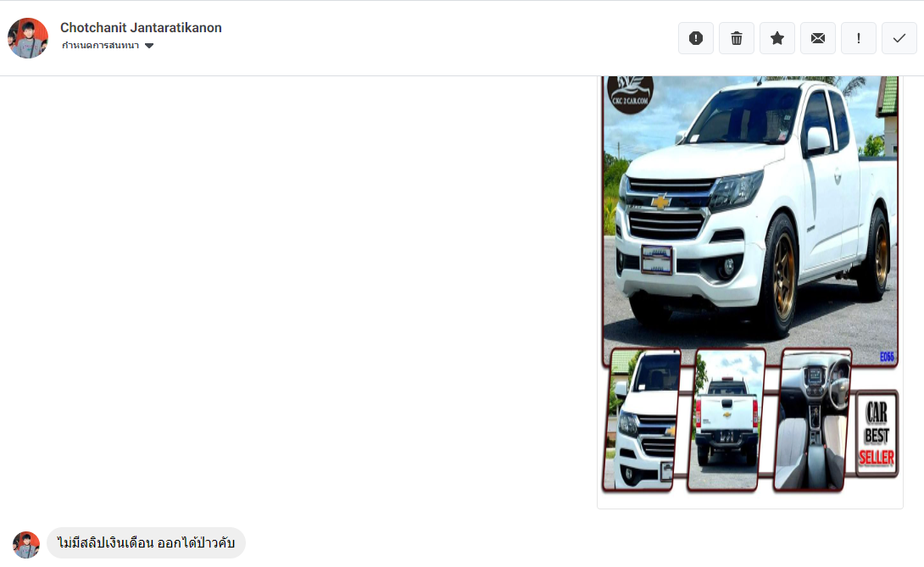Mark the conversation as done with the checkmark

899,38
